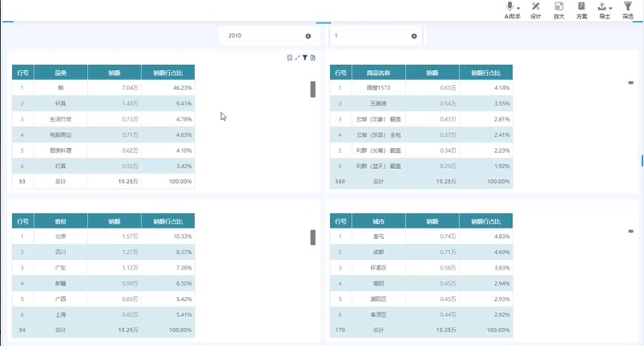The width and height of the screenshot is (644, 346).
Task: Click the 7.04万 sales cell
Action: click(x=114, y=88)
